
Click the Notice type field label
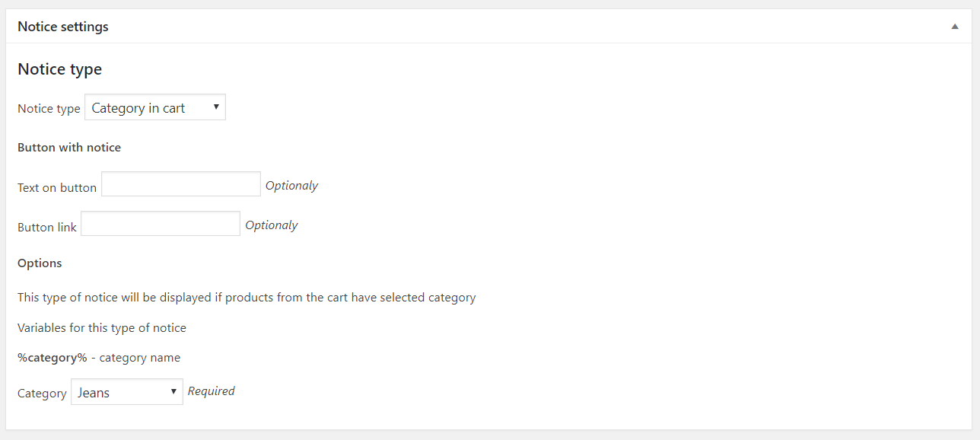pyautogui.click(x=48, y=108)
